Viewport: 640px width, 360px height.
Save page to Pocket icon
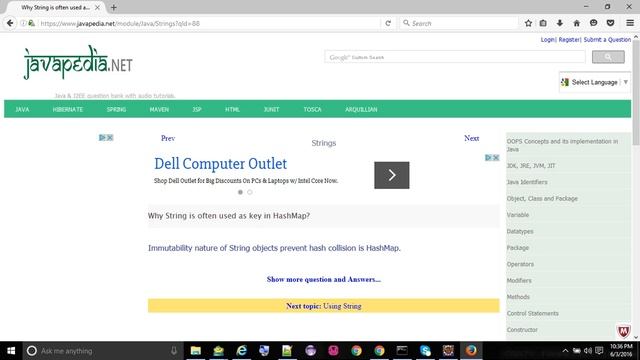610,23
